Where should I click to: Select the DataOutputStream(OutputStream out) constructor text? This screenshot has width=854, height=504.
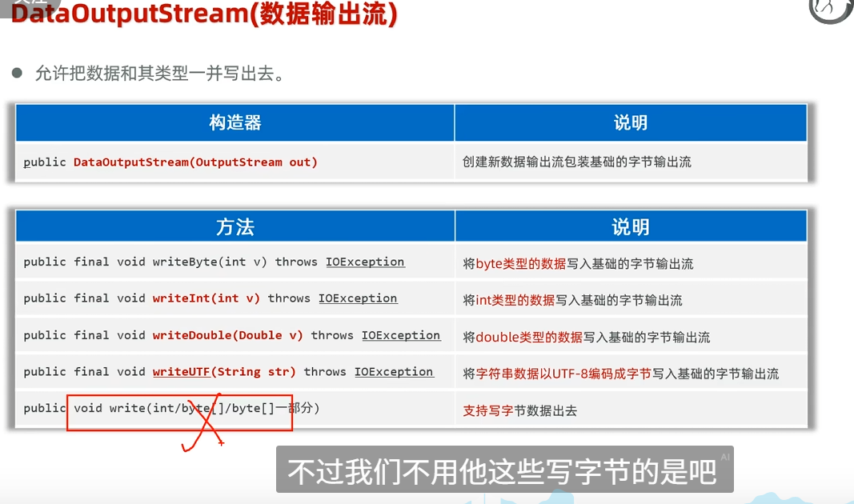point(195,162)
